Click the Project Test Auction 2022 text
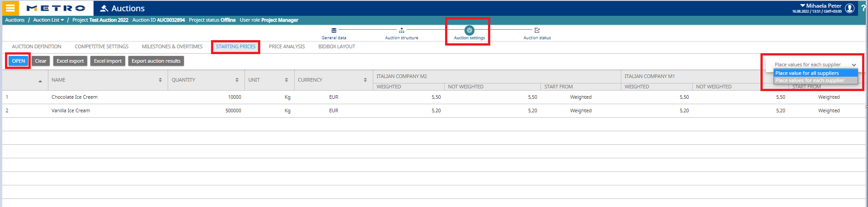This screenshot has height=207, width=868. tap(100, 20)
